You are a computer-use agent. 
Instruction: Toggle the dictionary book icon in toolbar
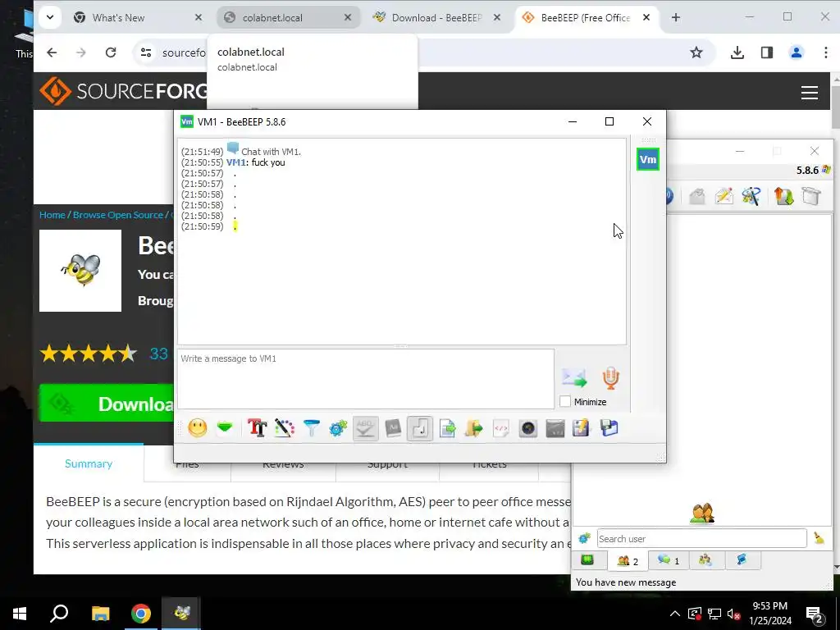[393, 428]
